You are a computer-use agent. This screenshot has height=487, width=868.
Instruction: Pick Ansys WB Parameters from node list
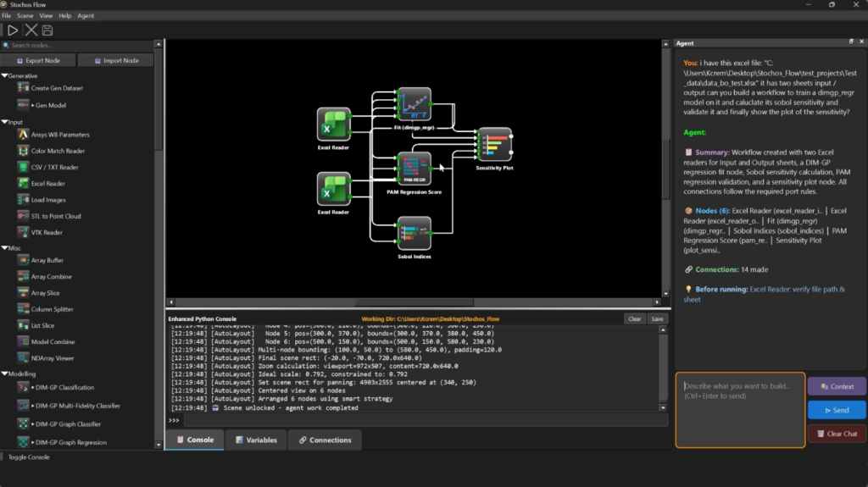click(59, 135)
